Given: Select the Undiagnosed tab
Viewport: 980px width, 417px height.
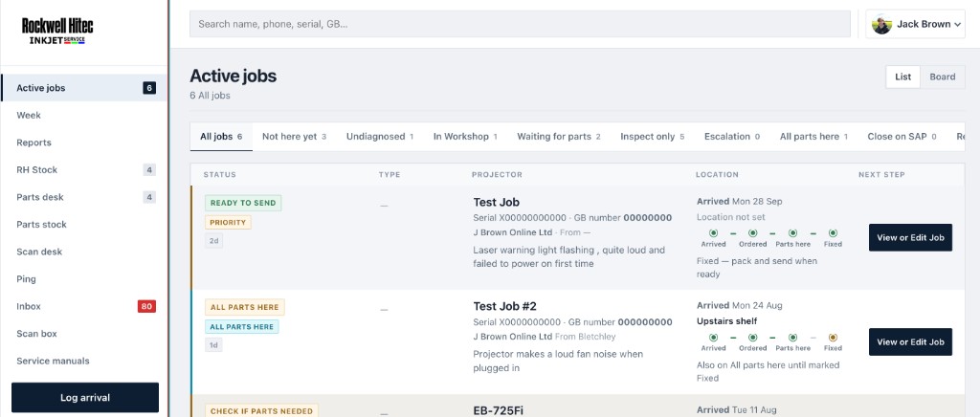Looking at the screenshot, I should [x=380, y=137].
